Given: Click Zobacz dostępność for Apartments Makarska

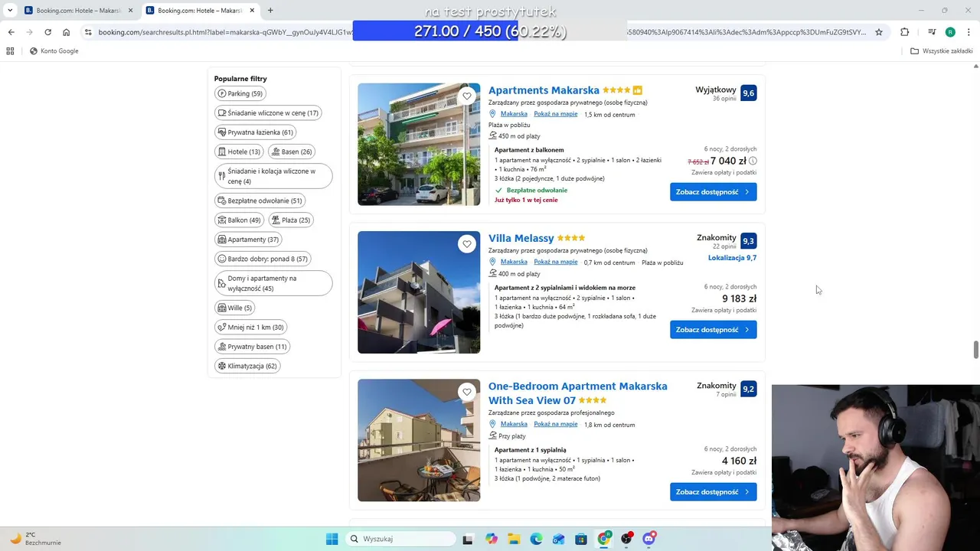Looking at the screenshot, I should coord(714,192).
